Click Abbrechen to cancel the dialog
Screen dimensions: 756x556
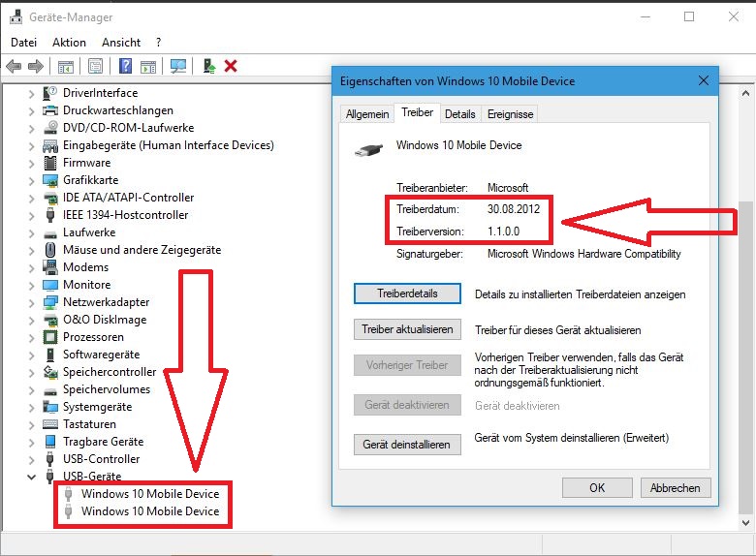[x=675, y=487]
